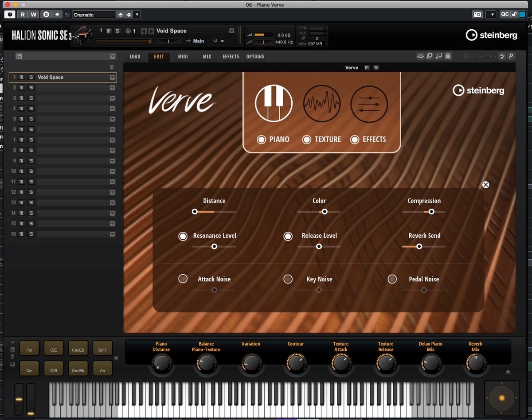Click the global insert lock icon
Image resolution: width=532 pixels, height=420 pixels.
tap(448, 56)
